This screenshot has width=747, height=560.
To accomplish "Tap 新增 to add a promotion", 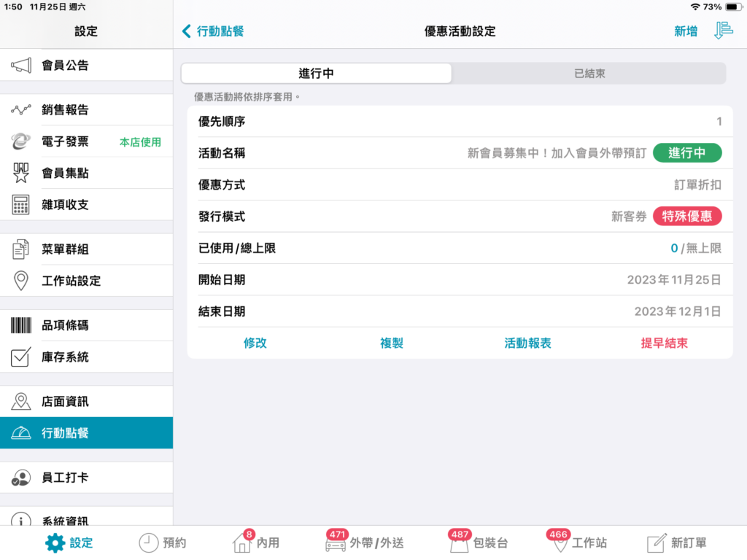I will pos(686,31).
